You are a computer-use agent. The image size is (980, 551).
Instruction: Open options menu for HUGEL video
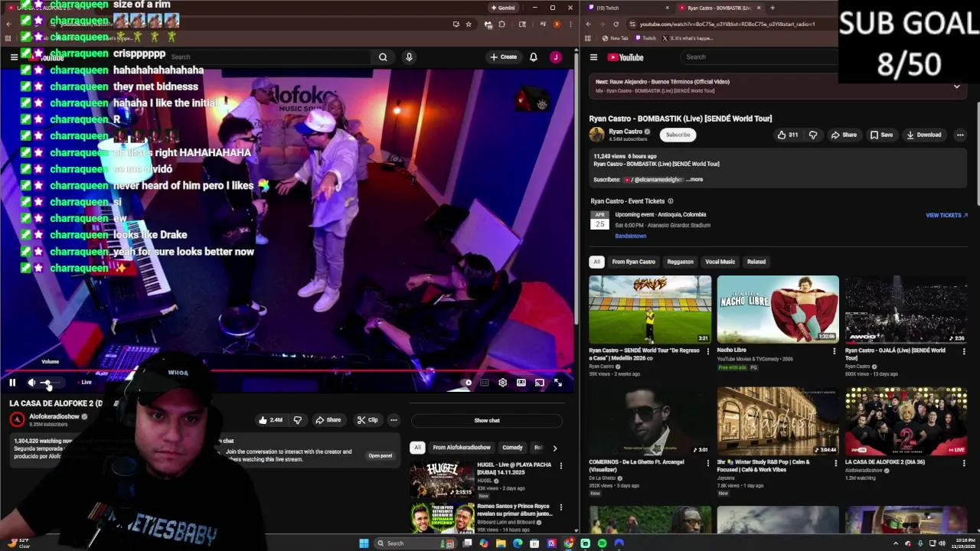560,465
